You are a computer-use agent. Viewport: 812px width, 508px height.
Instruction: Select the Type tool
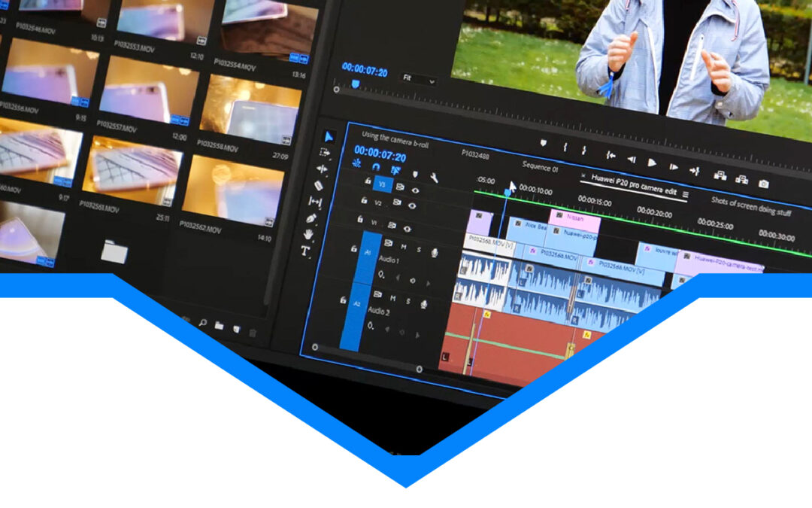[x=305, y=251]
